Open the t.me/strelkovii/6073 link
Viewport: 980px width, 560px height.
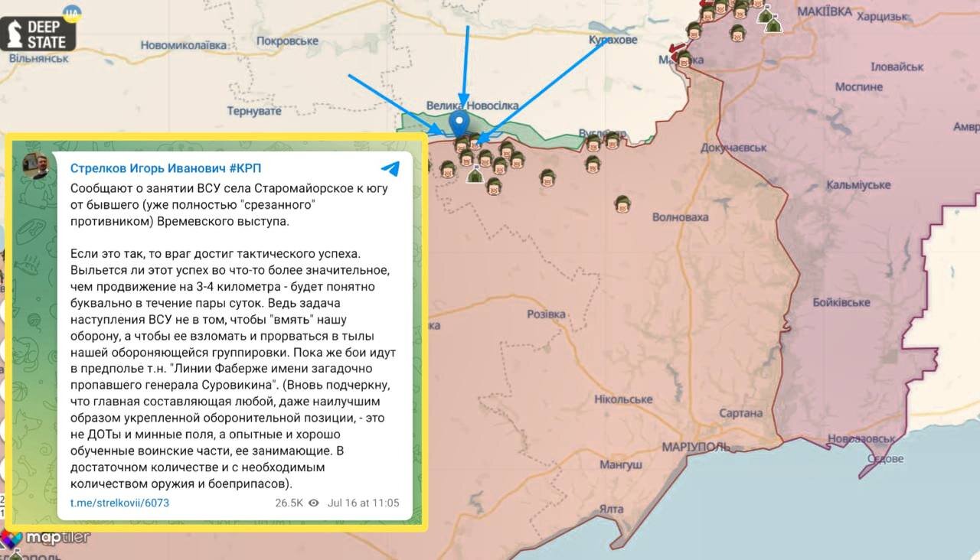(119, 503)
